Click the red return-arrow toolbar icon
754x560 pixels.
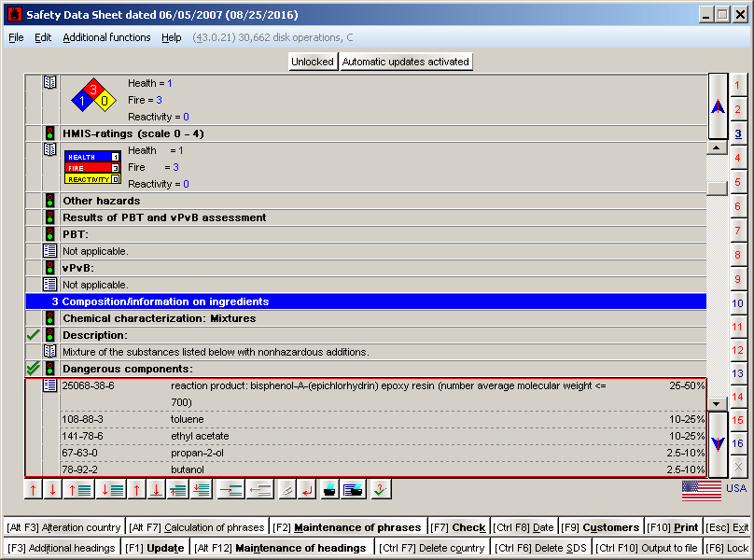(x=308, y=489)
